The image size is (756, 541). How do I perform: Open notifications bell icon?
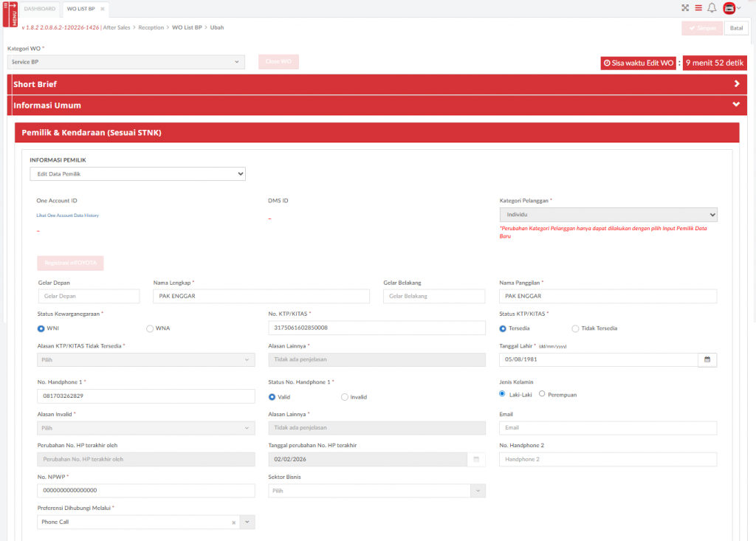pos(712,8)
